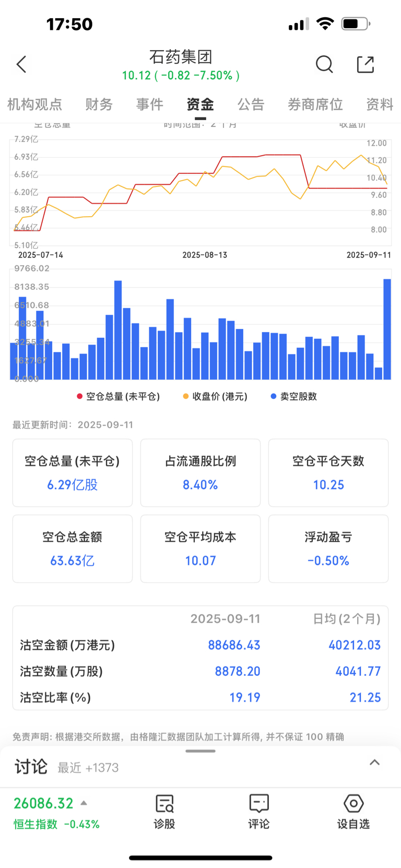Select the 资金 tab
401x868 pixels.
(x=200, y=104)
